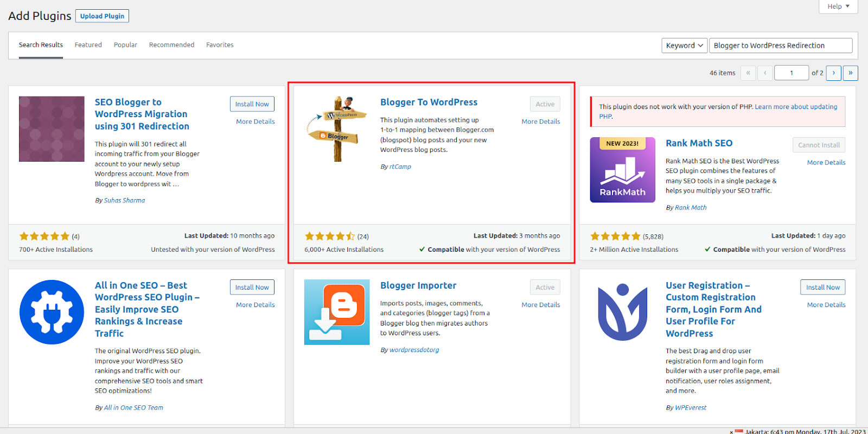868x434 pixels.
Task: Open SEO Blogger to WordPress Migration title link
Action: 142,114
